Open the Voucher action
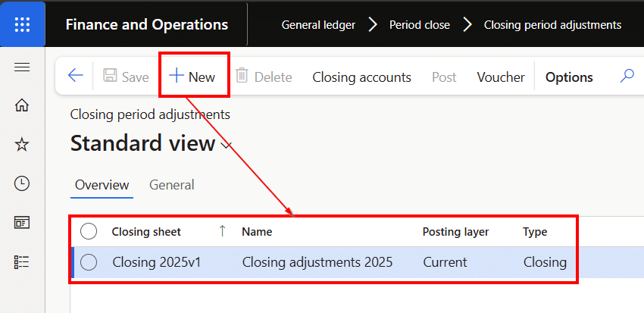The image size is (644, 313). pyautogui.click(x=501, y=77)
